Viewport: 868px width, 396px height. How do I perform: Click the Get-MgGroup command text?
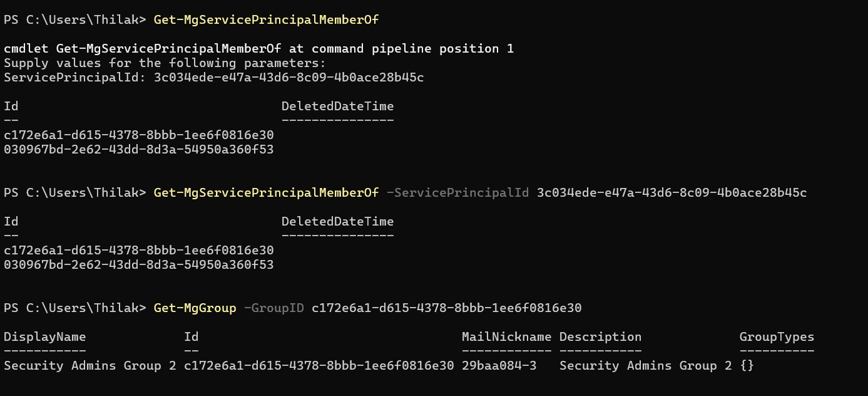[x=195, y=308]
